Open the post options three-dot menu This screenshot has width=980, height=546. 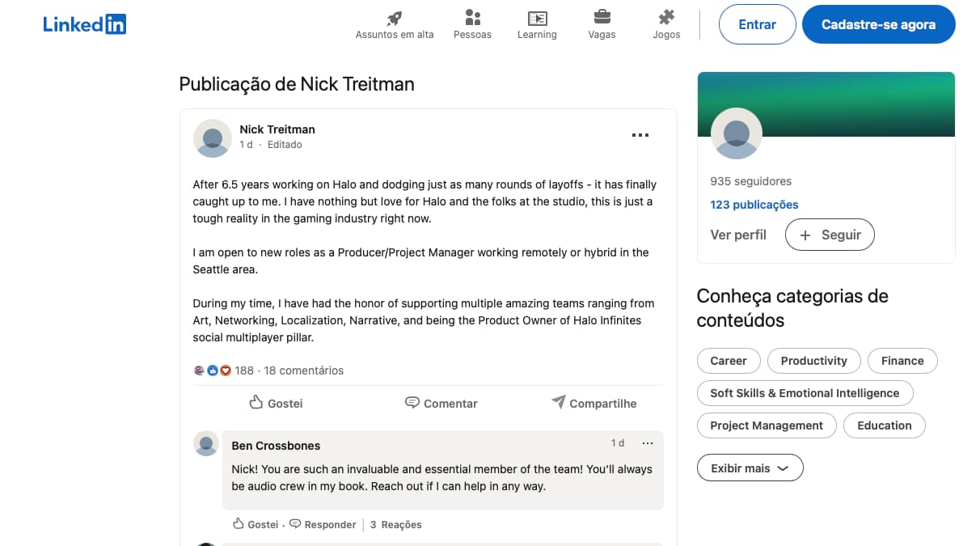640,135
